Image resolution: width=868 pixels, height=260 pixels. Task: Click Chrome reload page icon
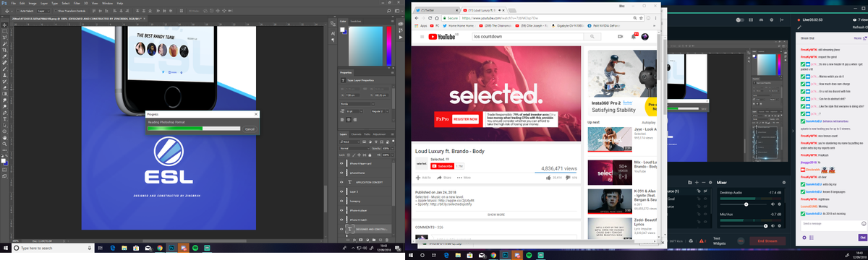tap(431, 17)
